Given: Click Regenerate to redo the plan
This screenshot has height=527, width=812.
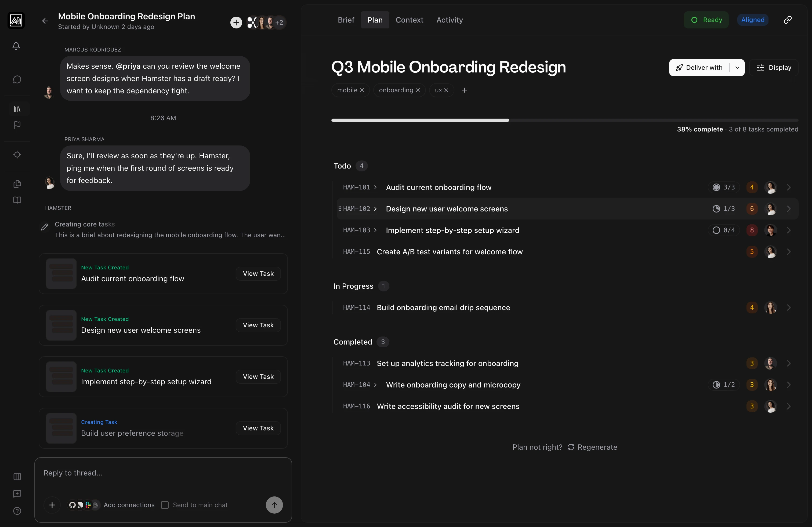Looking at the screenshot, I should [x=597, y=447].
